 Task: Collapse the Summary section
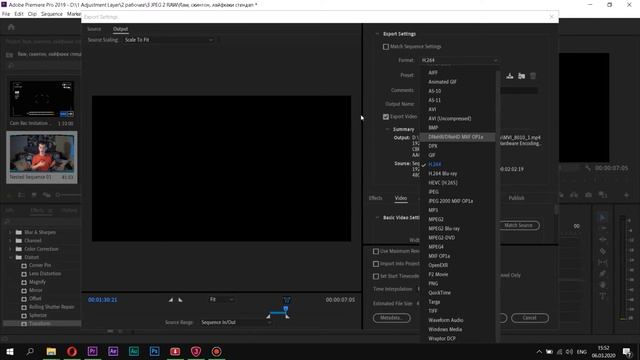click(387, 129)
